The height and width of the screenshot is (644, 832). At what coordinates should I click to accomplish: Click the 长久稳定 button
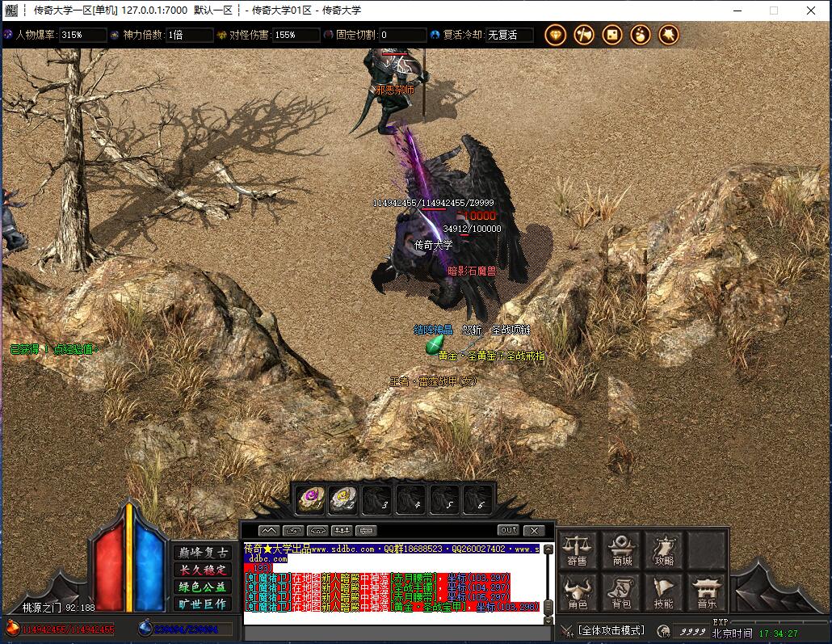click(204, 570)
